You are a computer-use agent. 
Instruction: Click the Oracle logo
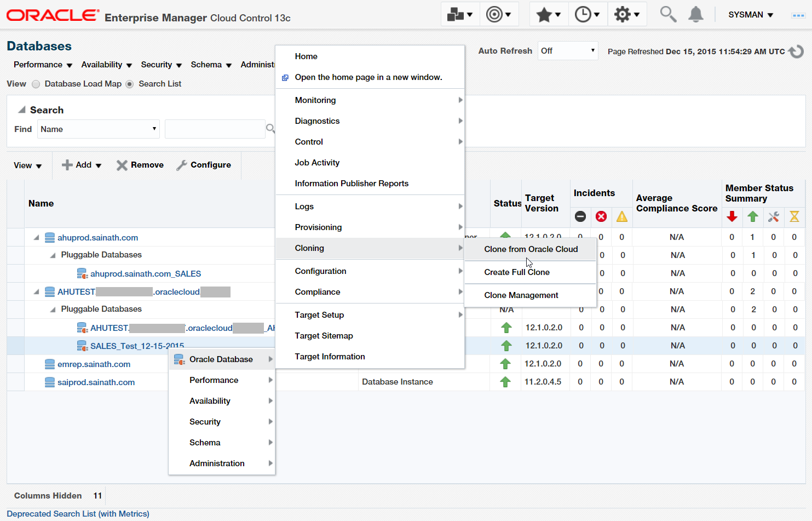pos(53,15)
